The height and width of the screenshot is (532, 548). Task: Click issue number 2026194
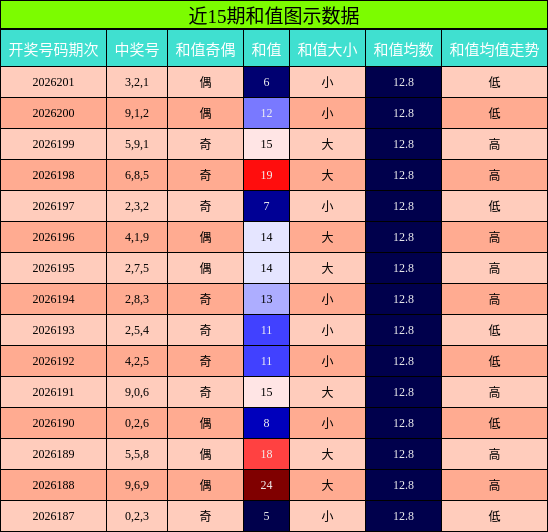tap(53, 299)
